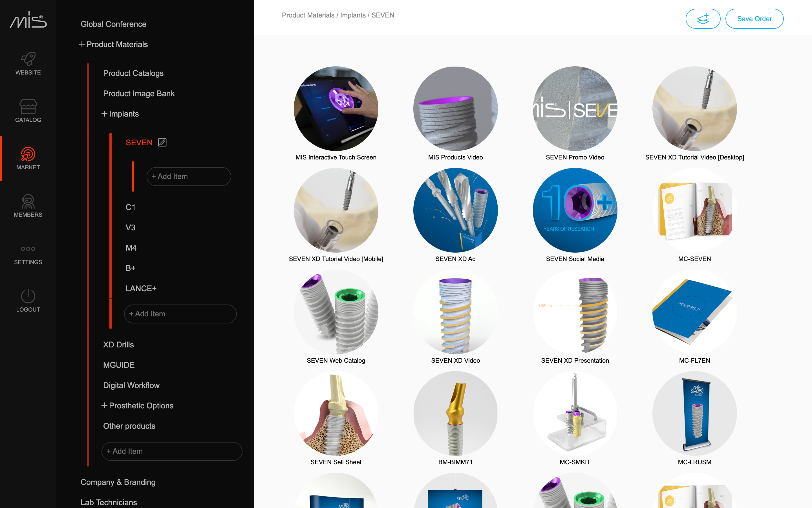812x508 pixels.
Task: Open MC-SMKIT thumbnail
Action: tap(575, 413)
